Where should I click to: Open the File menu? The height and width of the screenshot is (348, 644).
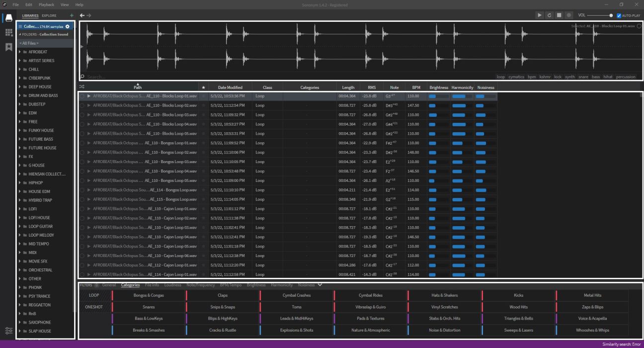tap(16, 4)
